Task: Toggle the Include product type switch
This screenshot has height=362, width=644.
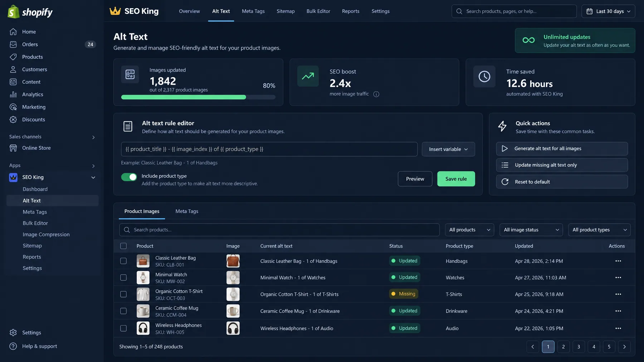Action: tap(129, 177)
